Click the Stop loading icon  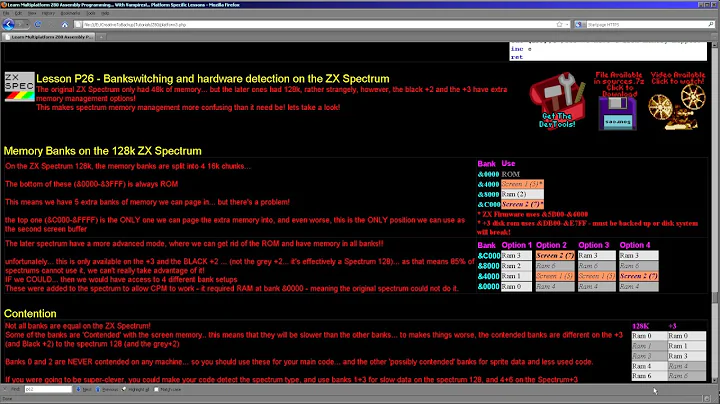tap(51, 24)
